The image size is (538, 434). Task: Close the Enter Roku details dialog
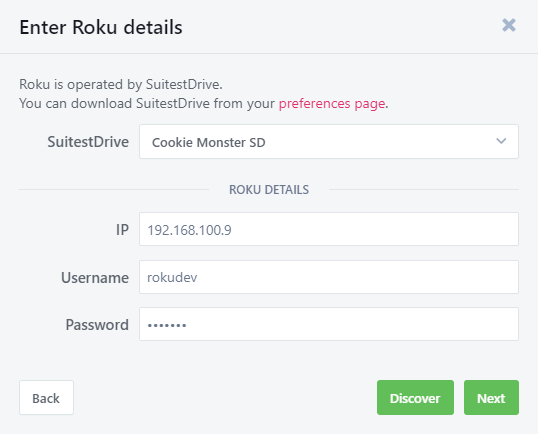[x=509, y=25]
